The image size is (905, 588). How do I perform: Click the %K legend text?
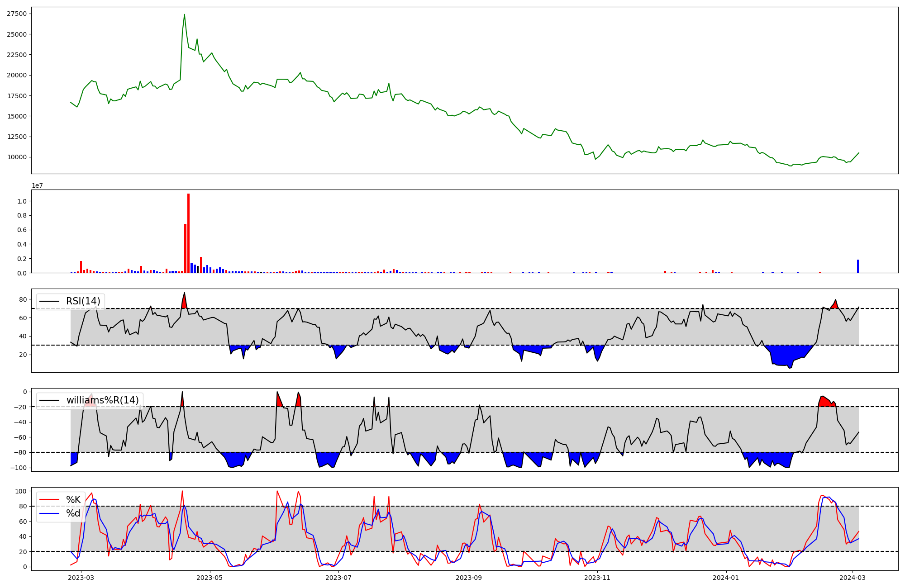tap(73, 500)
